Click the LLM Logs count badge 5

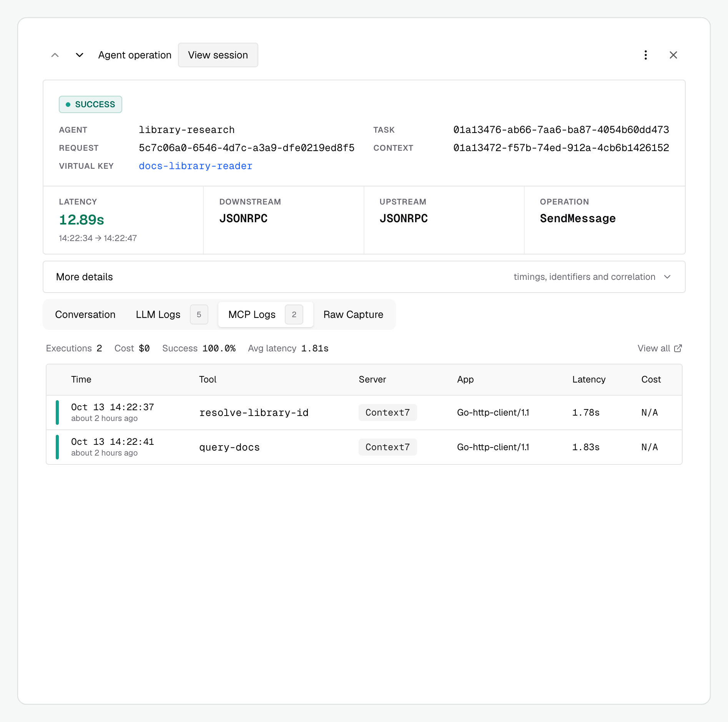tap(199, 314)
